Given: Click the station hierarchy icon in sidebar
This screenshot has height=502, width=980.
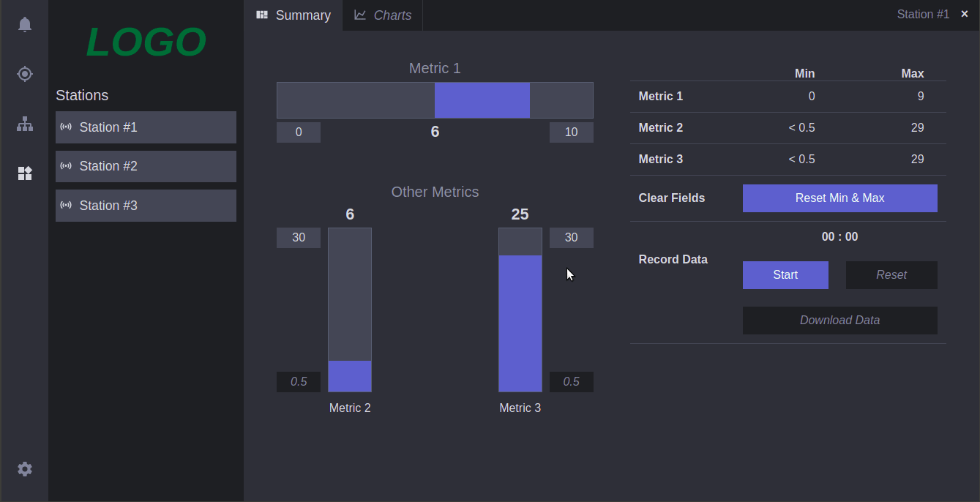Looking at the screenshot, I should click(x=25, y=124).
